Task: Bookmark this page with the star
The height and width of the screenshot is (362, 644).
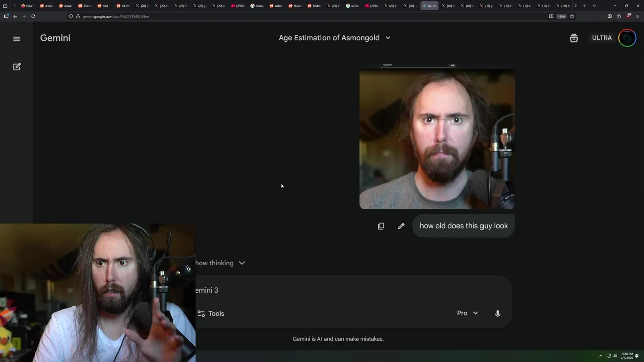Action: pyautogui.click(x=572, y=16)
